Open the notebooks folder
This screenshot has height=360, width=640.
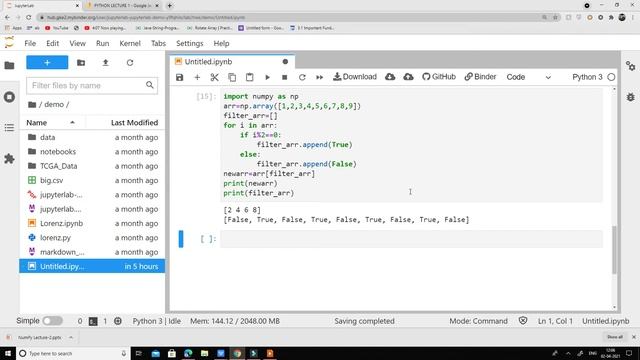pyautogui.click(x=92, y=151)
